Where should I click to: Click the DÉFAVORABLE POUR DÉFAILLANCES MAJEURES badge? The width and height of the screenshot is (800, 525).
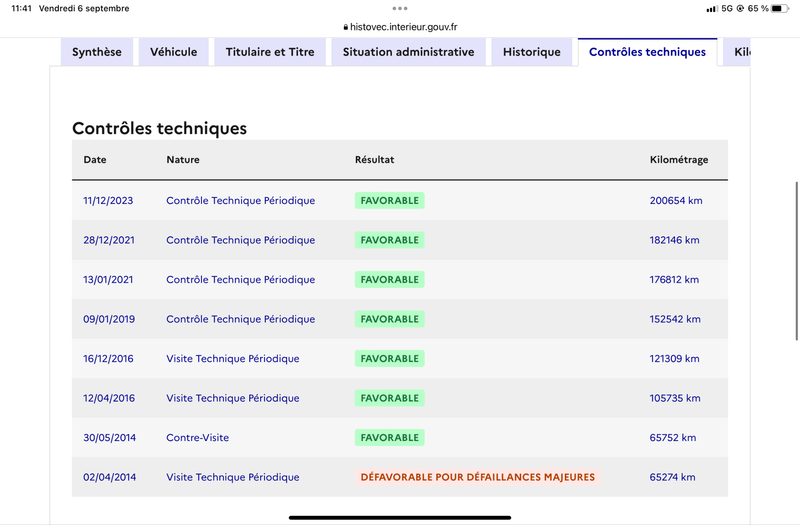pos(478,477)
